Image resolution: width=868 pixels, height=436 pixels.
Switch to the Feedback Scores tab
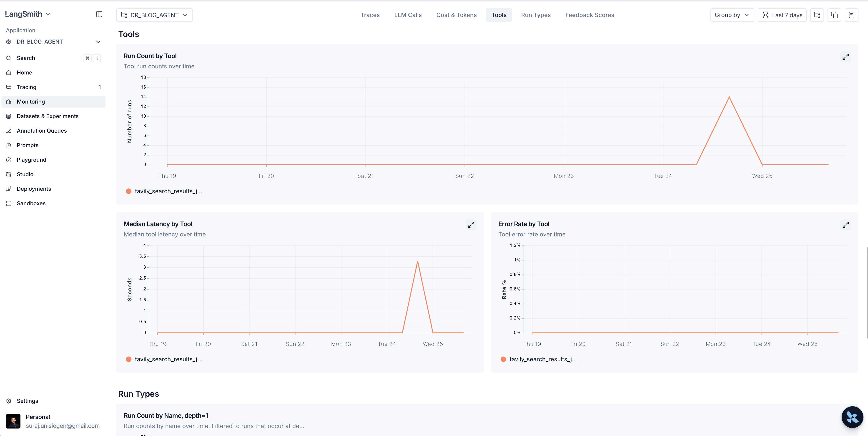coord(589,15)
